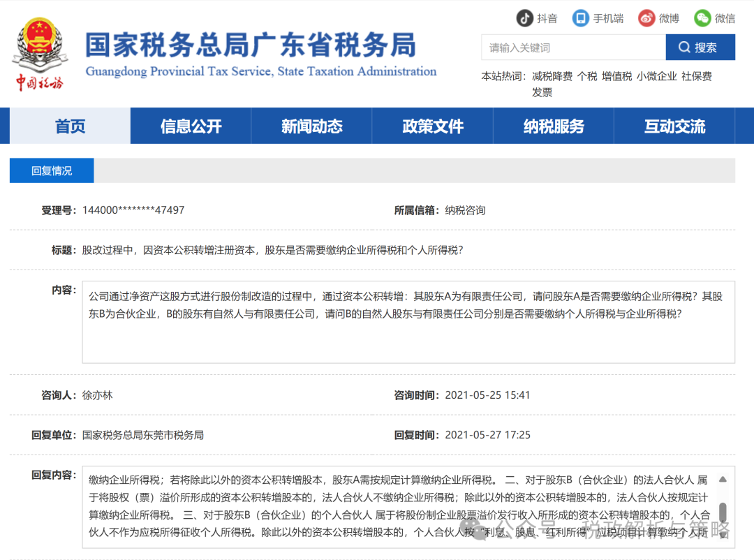Open the 互动交流 navigation tab
Viewport: 754px width, 560px height.
[x=674, y=126]
